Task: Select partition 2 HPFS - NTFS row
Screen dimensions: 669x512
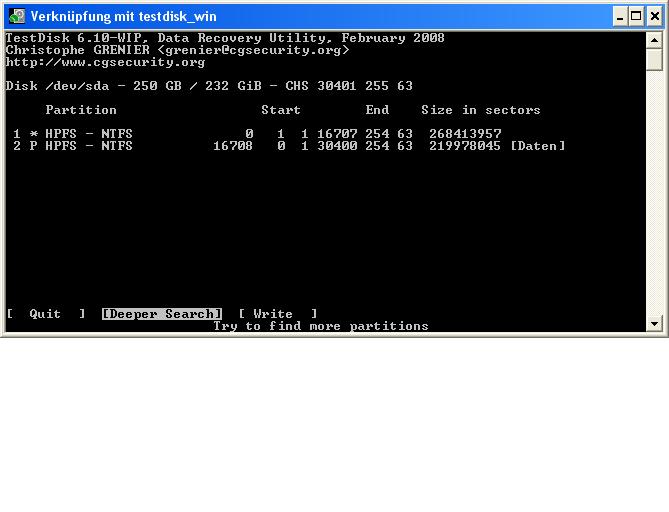Action: click(289, 146)
